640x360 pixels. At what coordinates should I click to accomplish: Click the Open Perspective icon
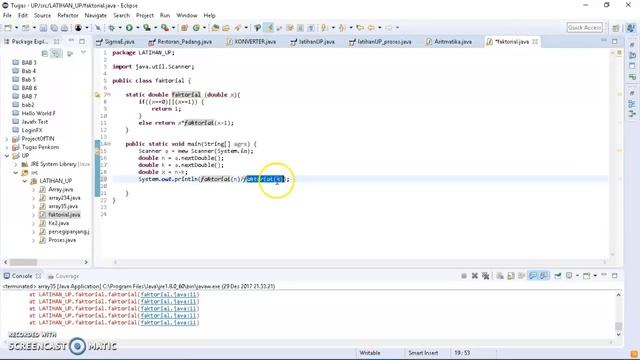point(616,28)
